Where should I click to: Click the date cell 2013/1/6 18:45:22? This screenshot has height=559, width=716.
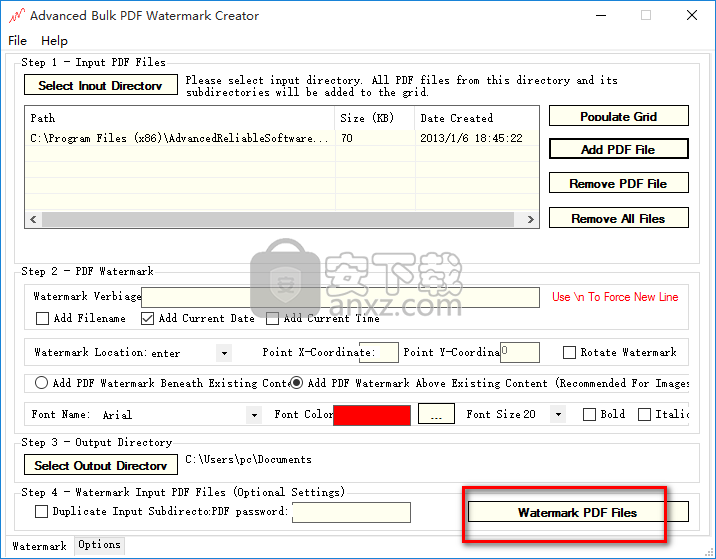pyautogui.click(x=477, y=138)
